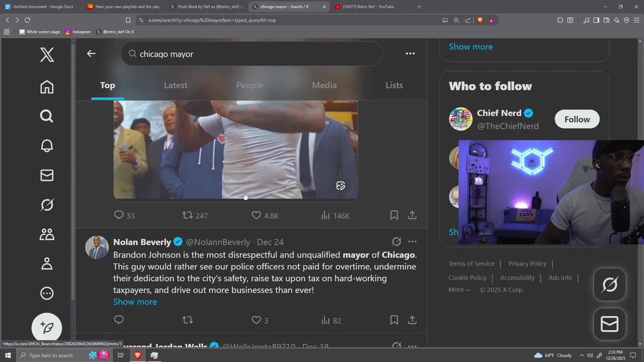Screen dimensions: 644x362
Task: Switch to the People tab
Action: tap(250, 85)
